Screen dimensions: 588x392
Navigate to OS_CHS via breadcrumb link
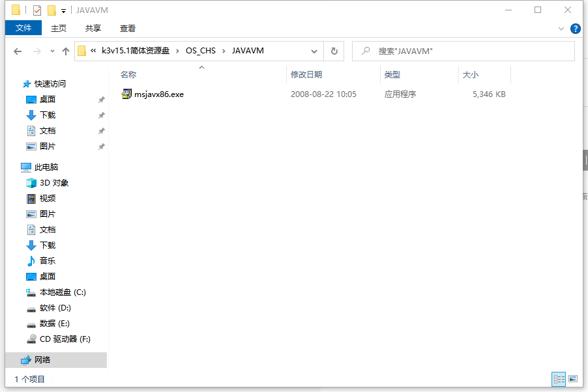point(201,50)
